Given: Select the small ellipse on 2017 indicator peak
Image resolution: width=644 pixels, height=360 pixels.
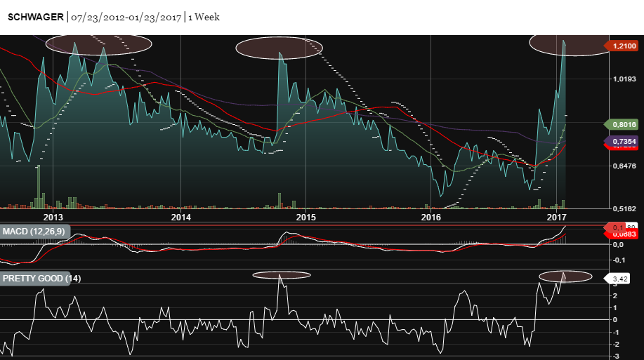Looking at the screenshot, I should (x=565, y=276).
